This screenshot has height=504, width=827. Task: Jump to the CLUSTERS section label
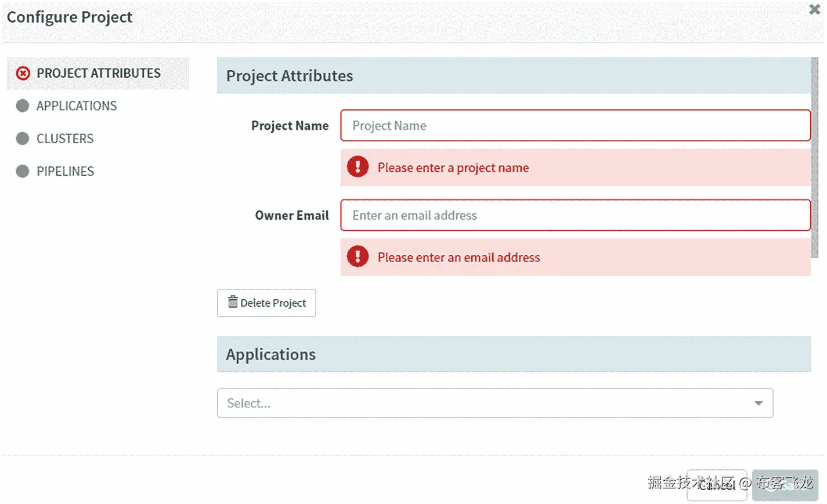pos(65,139)
